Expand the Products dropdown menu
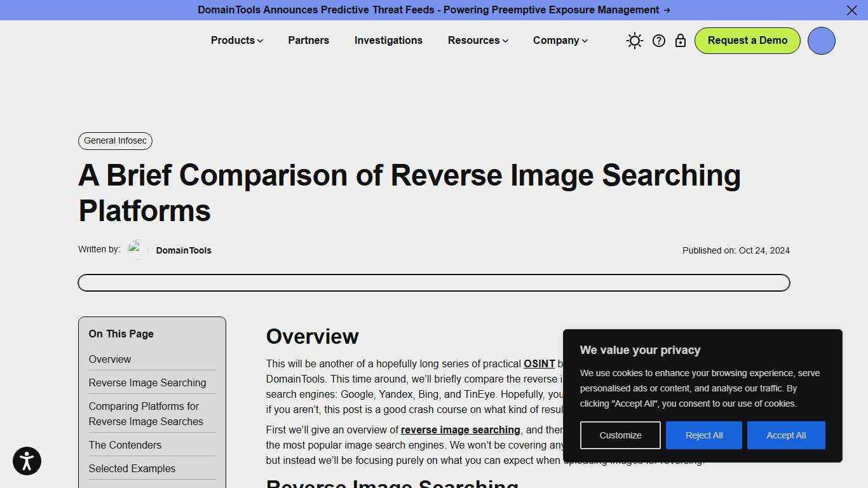This screenshot has width=868, height=488. (236, 40)
